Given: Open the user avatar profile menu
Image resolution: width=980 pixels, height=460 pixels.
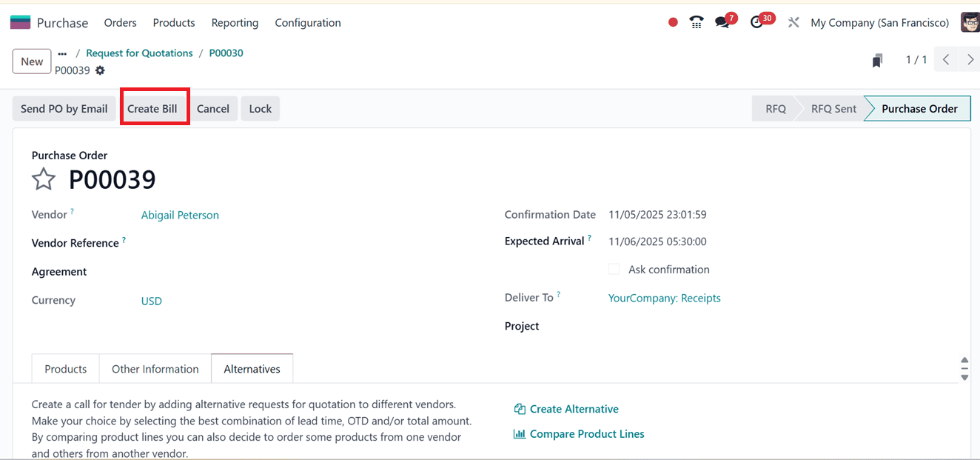Looking at the screenshot, I should tap(970, 21).
